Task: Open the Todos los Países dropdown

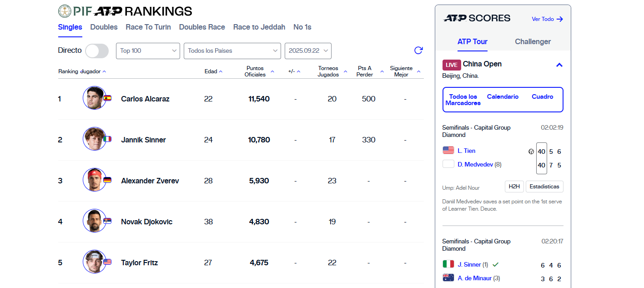Action: pos(232,51)
